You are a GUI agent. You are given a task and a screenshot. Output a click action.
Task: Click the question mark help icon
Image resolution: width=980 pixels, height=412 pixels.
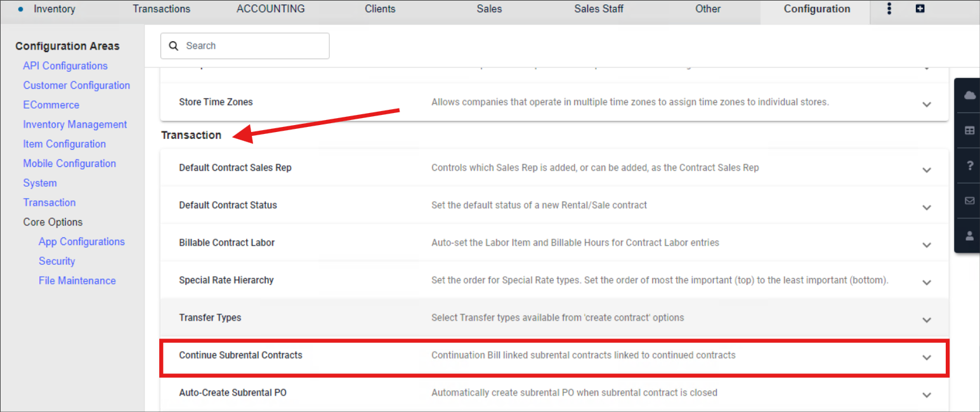(969, 166)
